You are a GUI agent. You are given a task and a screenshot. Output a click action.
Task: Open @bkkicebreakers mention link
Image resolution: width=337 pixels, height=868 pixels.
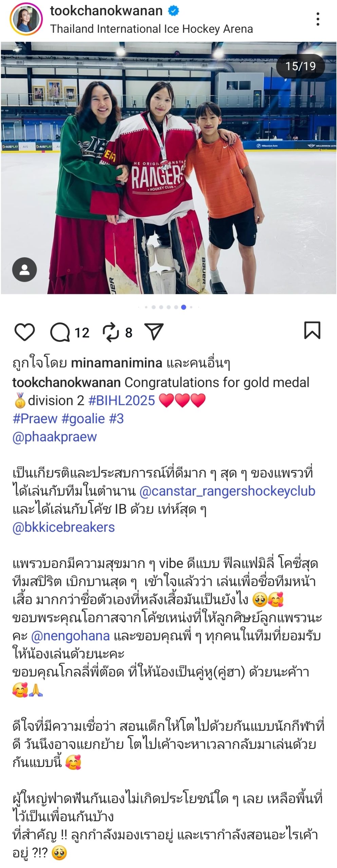click(x=63, y=527)
